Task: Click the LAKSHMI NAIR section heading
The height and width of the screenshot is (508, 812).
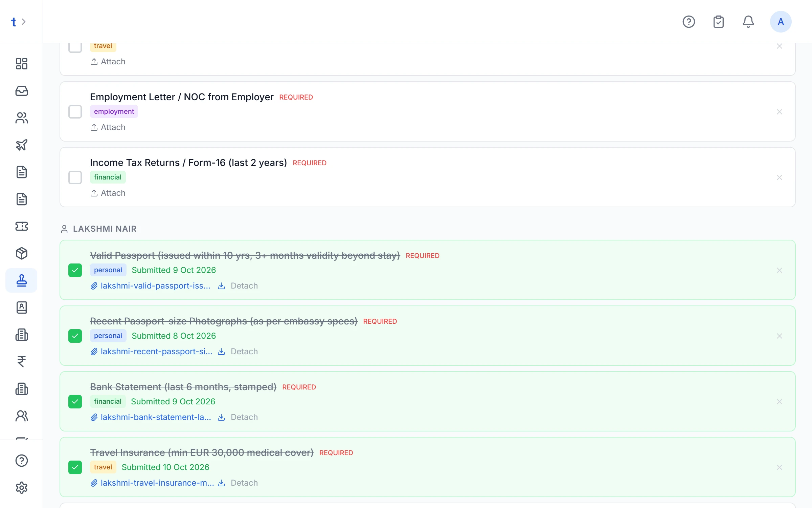Action: tap(105, 229)
